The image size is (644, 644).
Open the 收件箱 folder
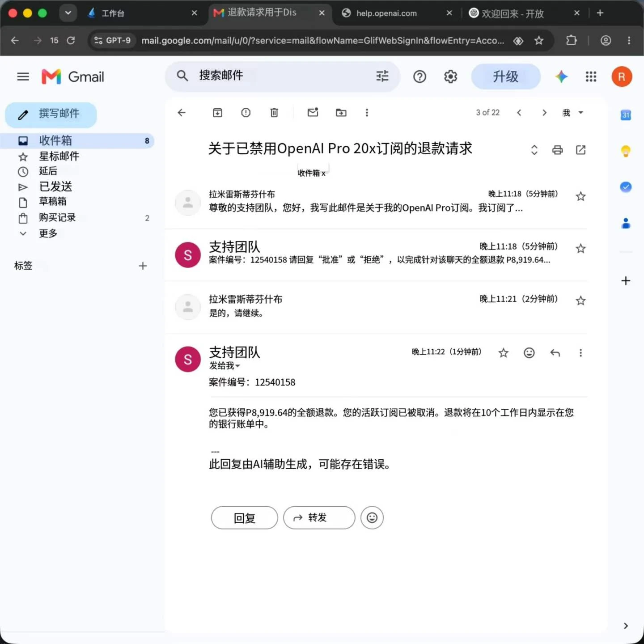coord(77,141)
